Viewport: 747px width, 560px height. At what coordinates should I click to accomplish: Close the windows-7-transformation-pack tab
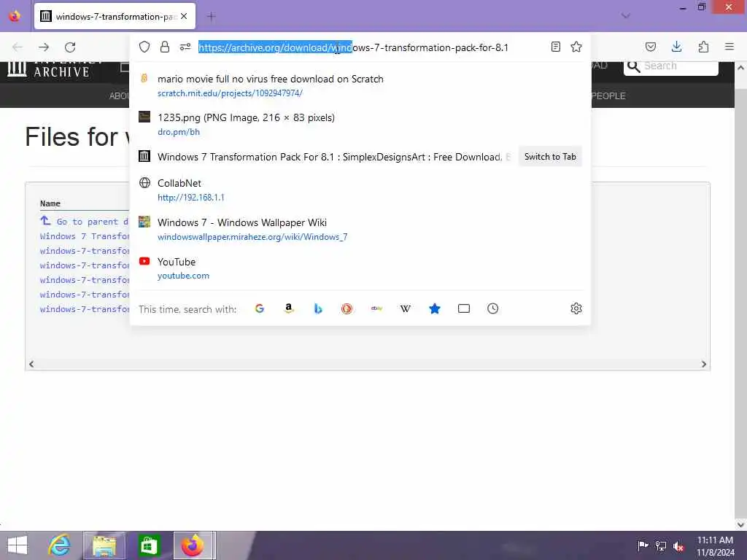click(184, 16)
